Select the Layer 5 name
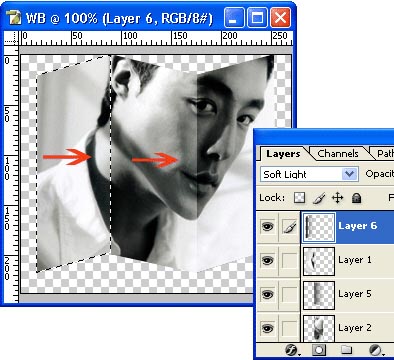 pyautogui.click(x=355, y=294)
